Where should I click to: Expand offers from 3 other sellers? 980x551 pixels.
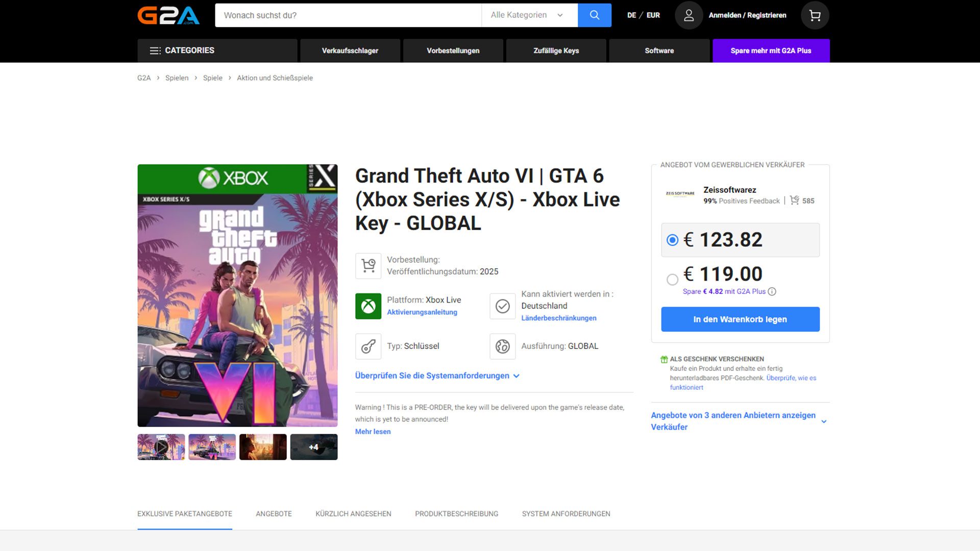click(x=739, y=421)
